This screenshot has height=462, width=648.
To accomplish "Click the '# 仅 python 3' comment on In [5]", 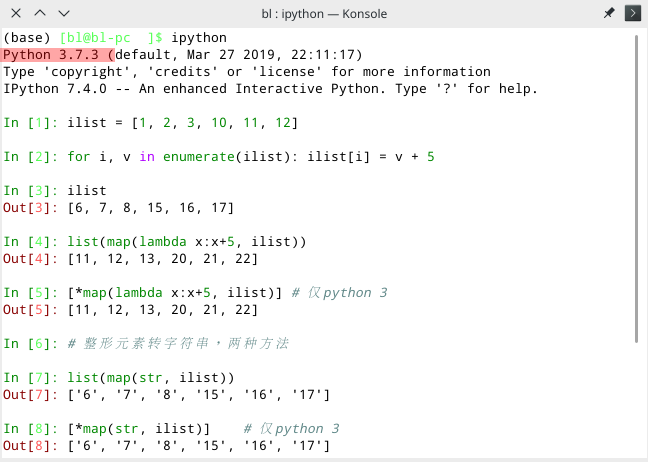I will click(340, 293).
